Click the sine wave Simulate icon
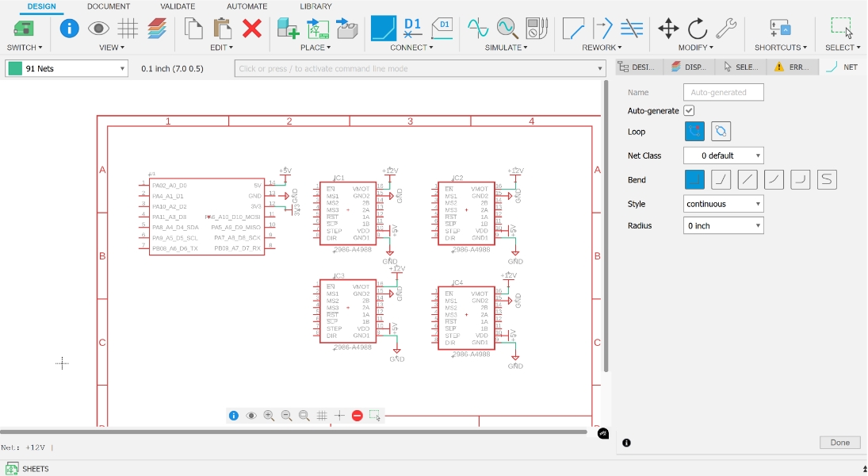The width and height of the screenshot is (868, 476). (x=478, y=29)
